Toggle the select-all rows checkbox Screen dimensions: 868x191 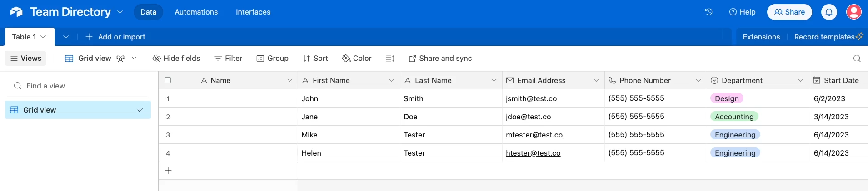168,80
